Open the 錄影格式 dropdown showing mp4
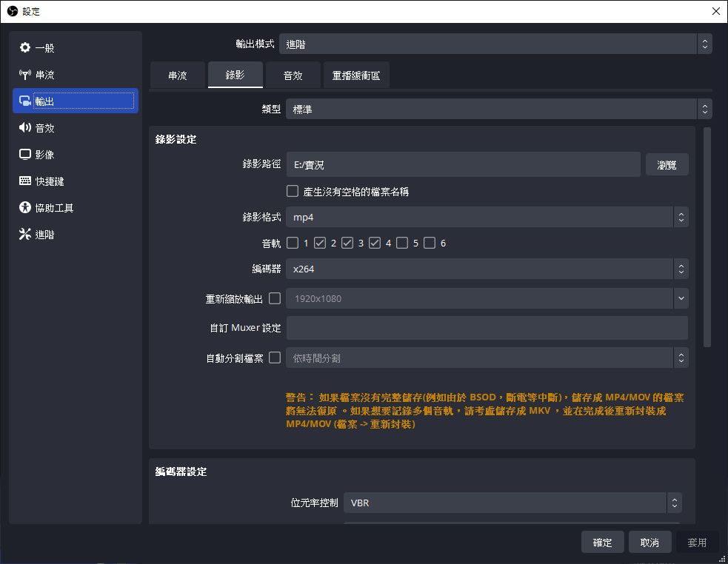 tap(487, 217)
